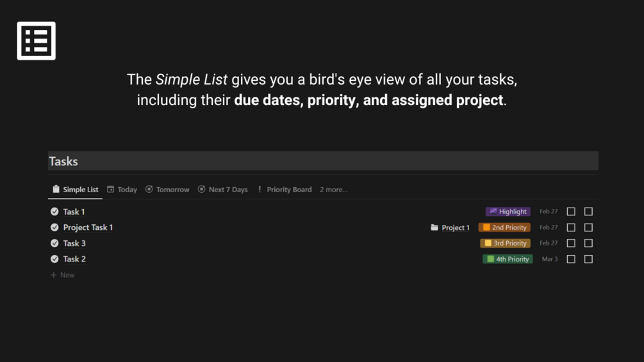The image size is (644, 362).
Task: Open the Highlight priority tag selector
Action: (508, 211)
